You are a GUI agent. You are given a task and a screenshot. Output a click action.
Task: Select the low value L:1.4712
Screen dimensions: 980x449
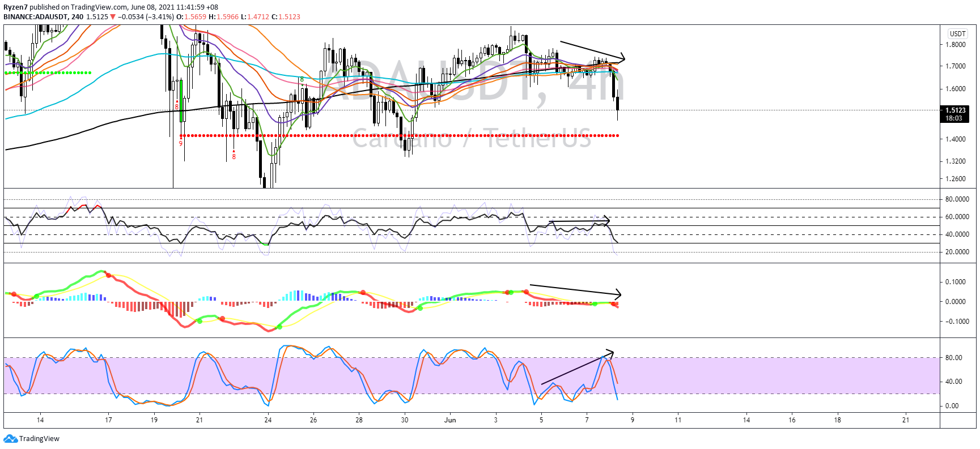pos(255,17)
